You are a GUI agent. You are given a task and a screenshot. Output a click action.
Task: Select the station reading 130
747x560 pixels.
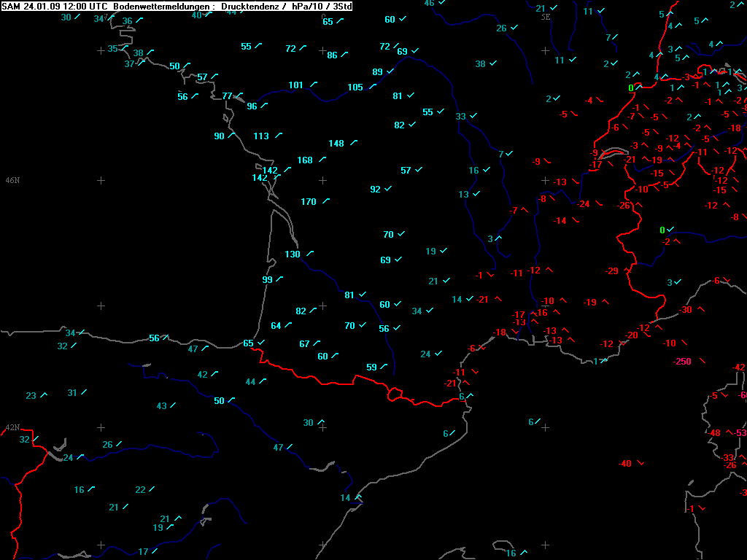(x=293, y=254)
